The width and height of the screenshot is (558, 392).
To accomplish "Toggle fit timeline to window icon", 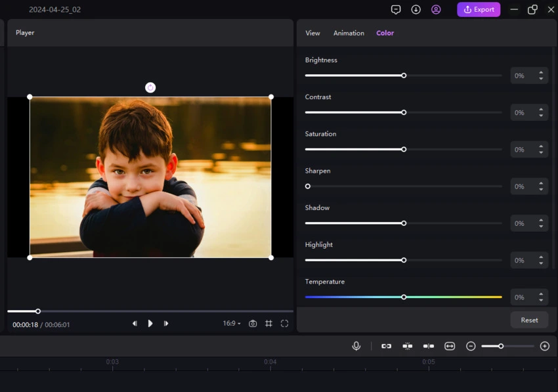I will (x=450, y=346).
